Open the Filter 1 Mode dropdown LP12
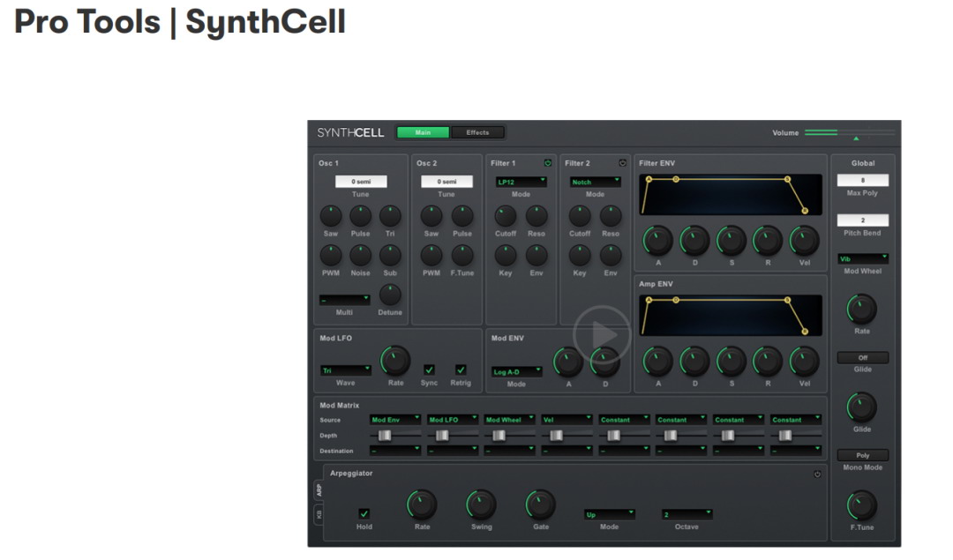Viewport: 953px width, 560px height. pyautogui.click(x=521, y=182)
